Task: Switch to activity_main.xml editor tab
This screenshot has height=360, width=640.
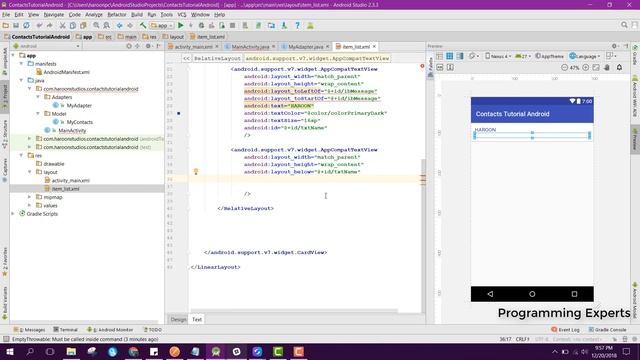Action: pyautogui.click(x=193, y=47)
